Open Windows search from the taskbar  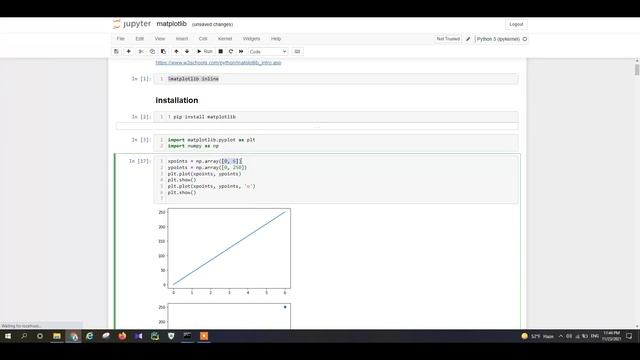coord(24,336)
